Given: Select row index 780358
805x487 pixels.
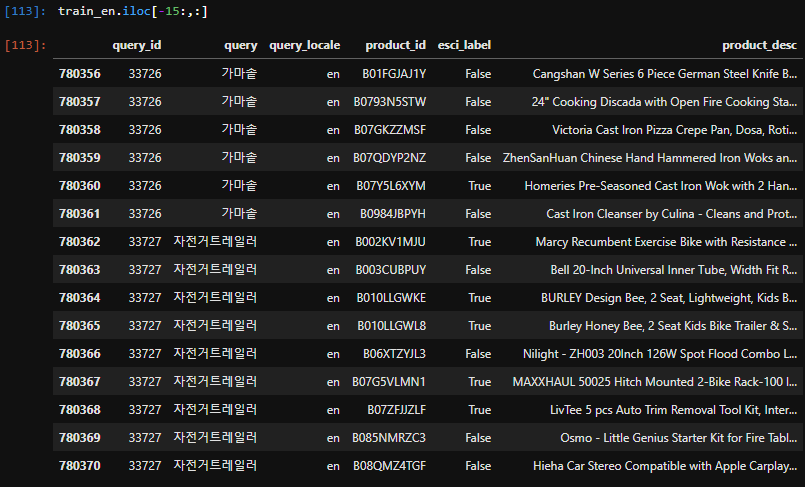Looking at the screenshot, I should pos(80,130).
